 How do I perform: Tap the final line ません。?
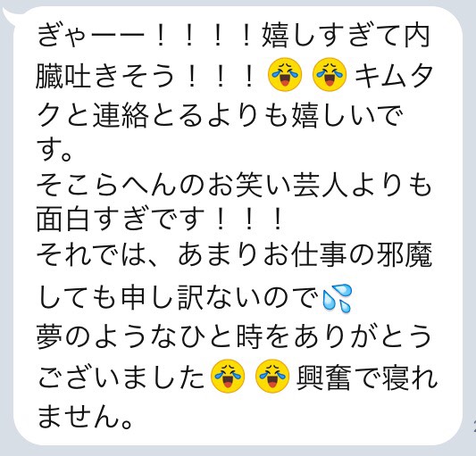click(86, 416)
